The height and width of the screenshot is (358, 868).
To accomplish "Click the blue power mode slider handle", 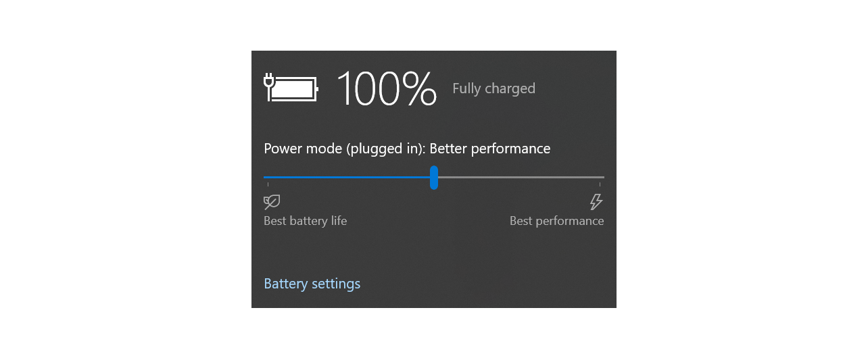I will point(434,178).
